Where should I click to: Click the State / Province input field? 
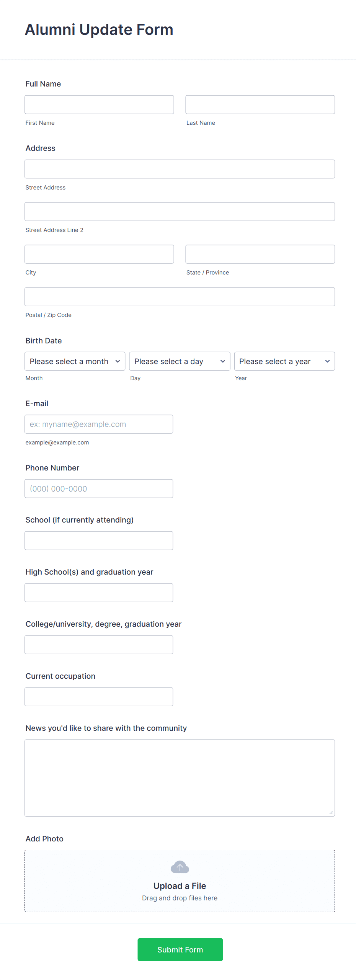click(260, 254)
